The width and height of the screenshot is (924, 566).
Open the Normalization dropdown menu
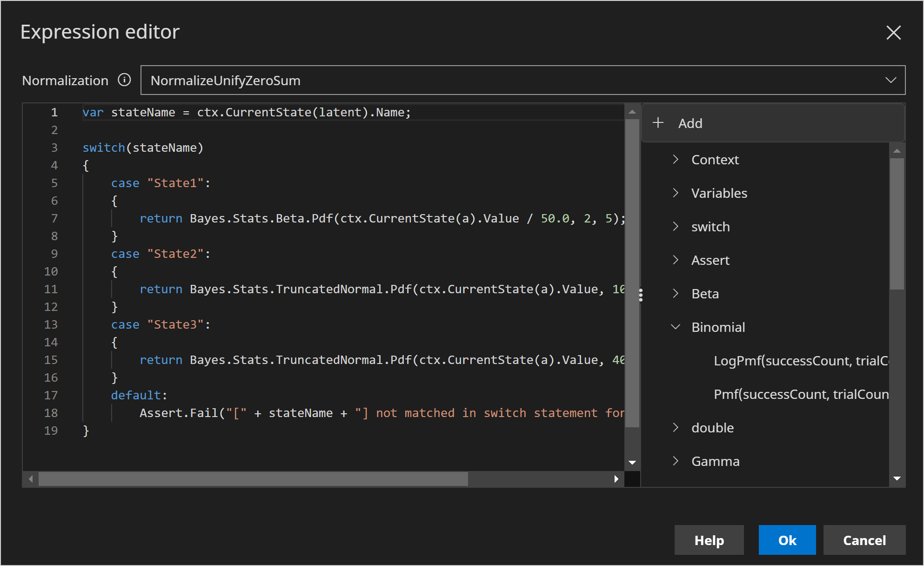point(891,80)
